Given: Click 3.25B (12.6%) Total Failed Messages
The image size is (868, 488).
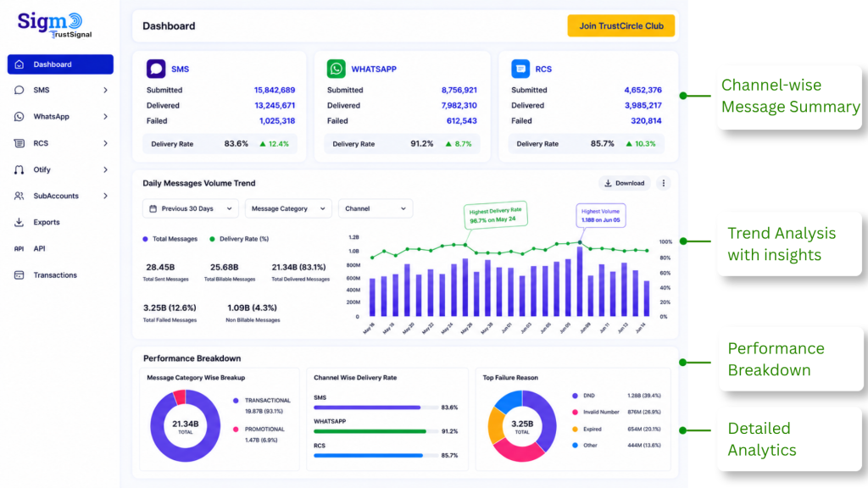Looking at the screenshot, I should pyautogui.click(x=170, y=313).
